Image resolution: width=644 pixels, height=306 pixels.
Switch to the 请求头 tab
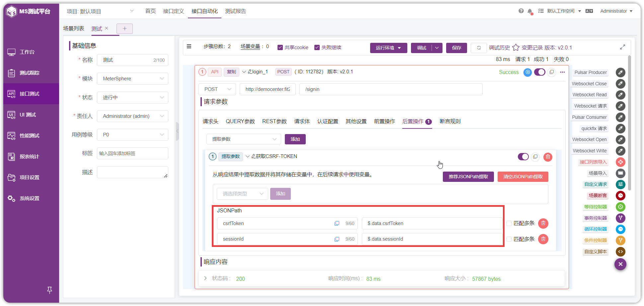210,121
